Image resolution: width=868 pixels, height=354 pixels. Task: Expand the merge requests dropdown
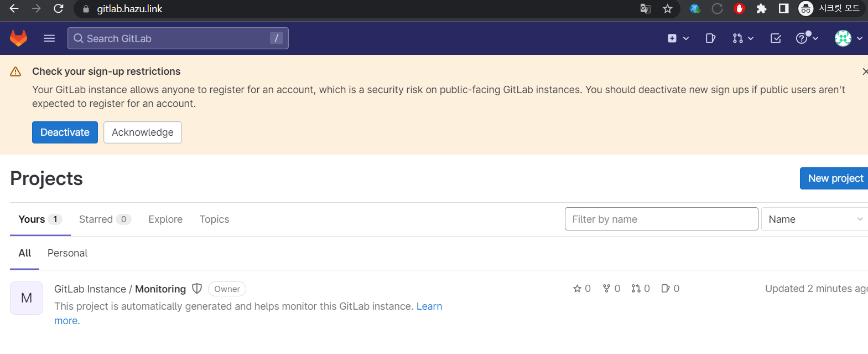pyautogui.click(x=743, y=38)
